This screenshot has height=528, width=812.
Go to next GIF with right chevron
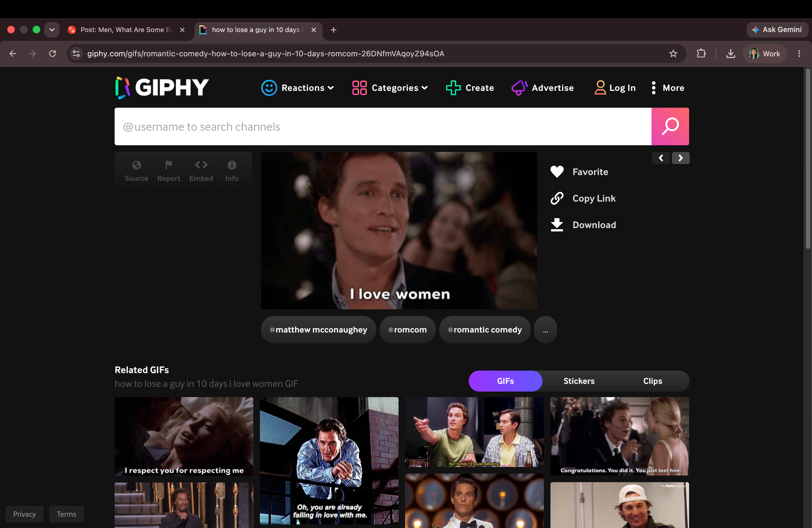tap(680, 158)
